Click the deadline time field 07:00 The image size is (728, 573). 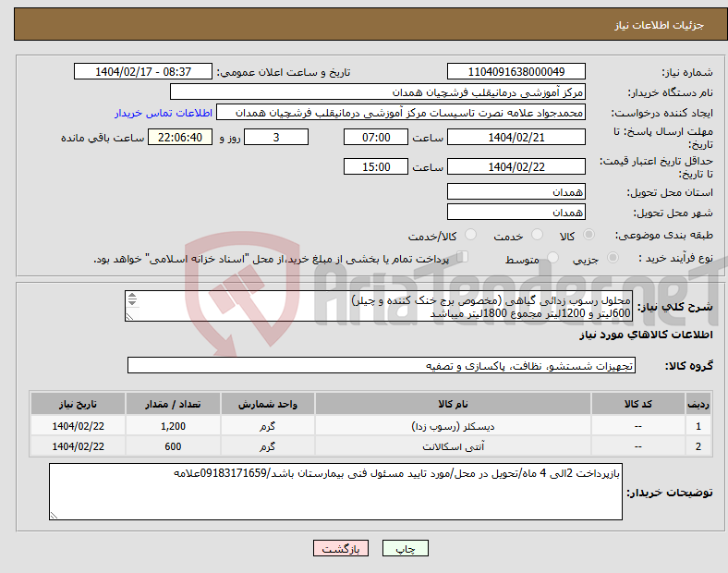pos(376,138)
